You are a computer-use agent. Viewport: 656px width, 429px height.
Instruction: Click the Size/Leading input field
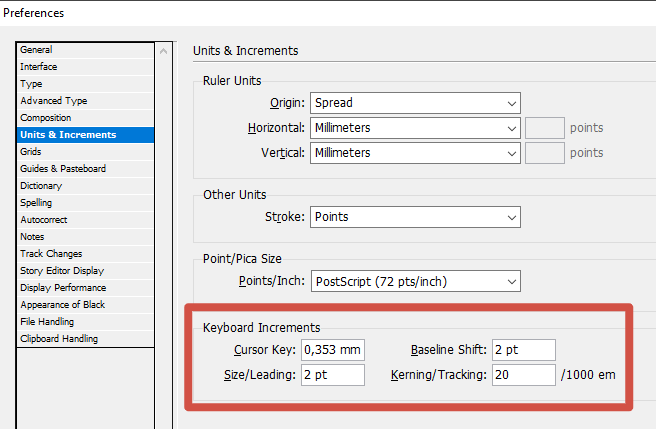[333, 375]
